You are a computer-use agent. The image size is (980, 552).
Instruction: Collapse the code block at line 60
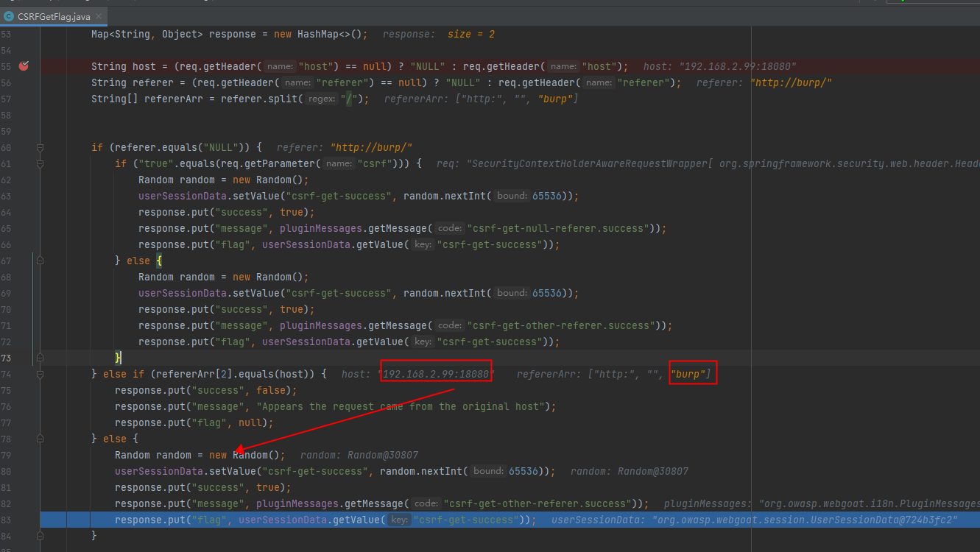coord(40,147)
